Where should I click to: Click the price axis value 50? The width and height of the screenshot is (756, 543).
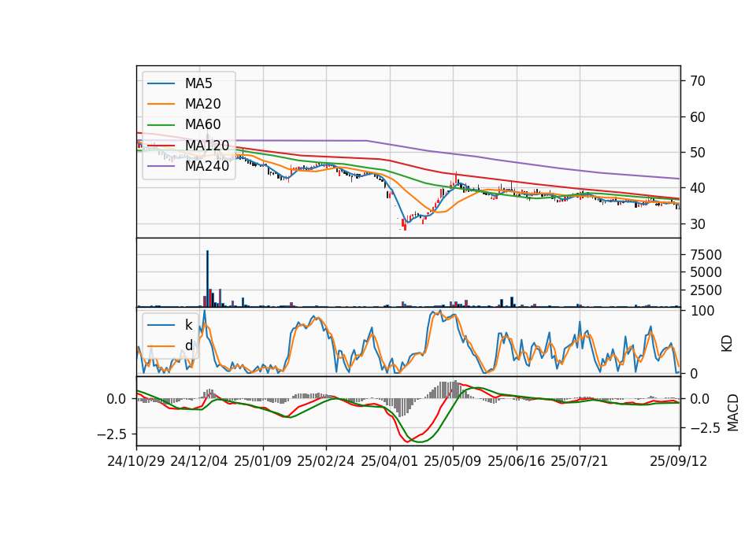click(x=698, y=153)
